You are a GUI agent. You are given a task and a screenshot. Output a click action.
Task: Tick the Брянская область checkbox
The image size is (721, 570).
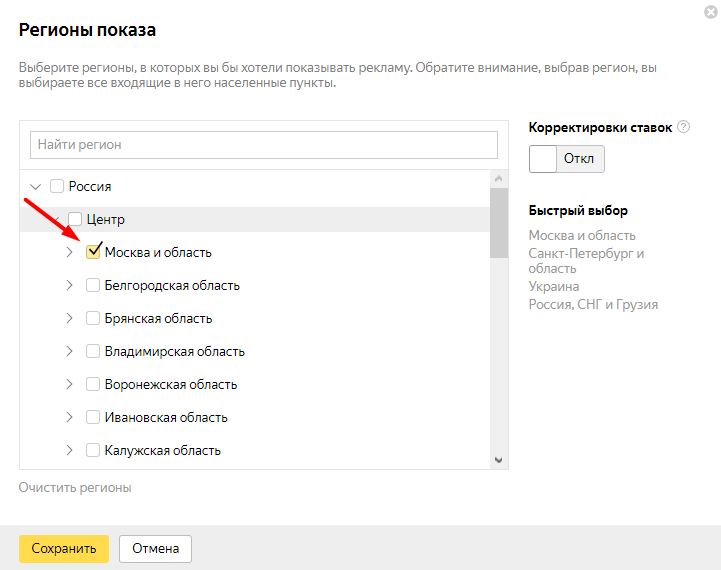(93, 318)
